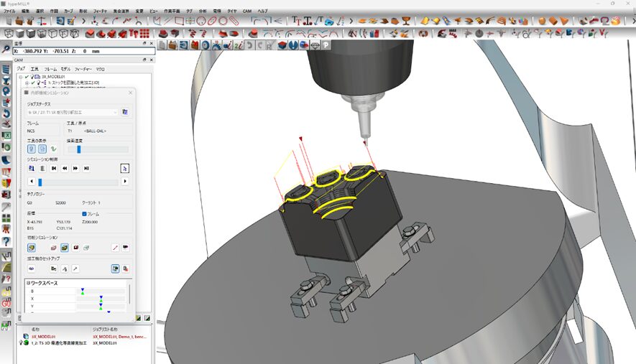Toggle the first tool display button
Image resolution: width=636 pixels, height=364 pixels.
click(32, 149)
